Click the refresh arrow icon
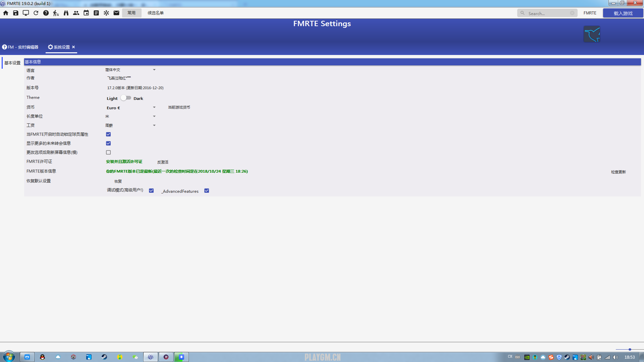This screenshot has width=644, height=362. pyautogui.click(x=36, y=13)
